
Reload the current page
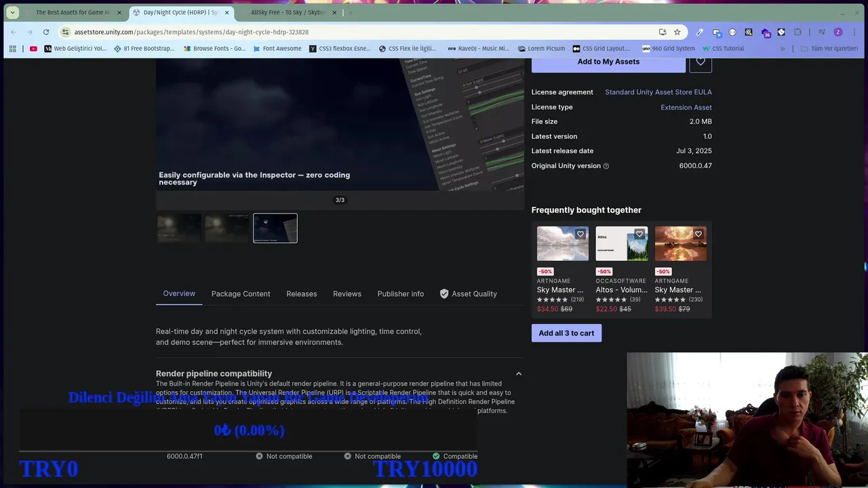click(x=46, y=32)
